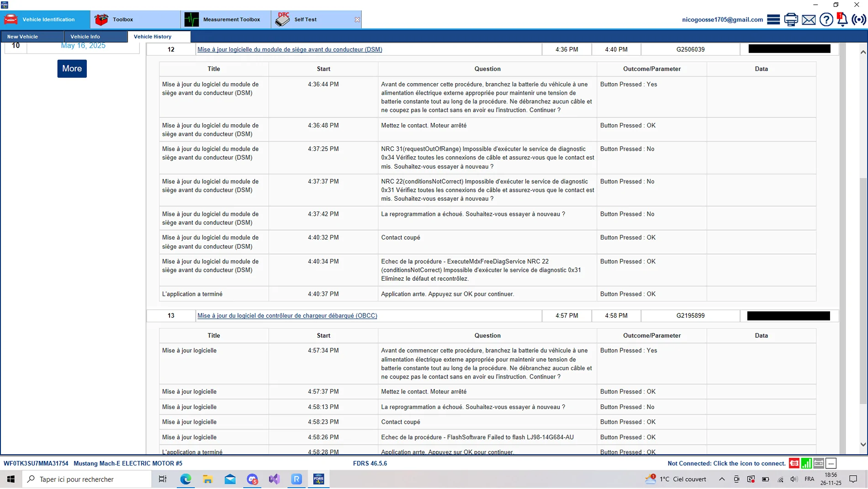
Task: Click the Windows taskbar search box
Action: pyautogui.click(x=87, y=479)
